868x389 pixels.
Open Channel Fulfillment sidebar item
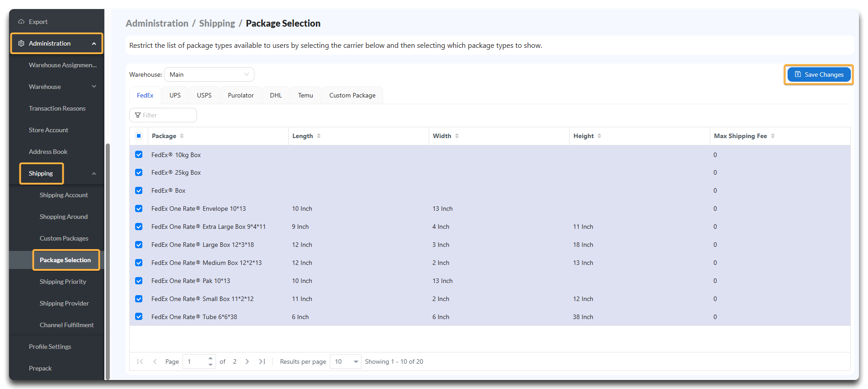(67, 325)
